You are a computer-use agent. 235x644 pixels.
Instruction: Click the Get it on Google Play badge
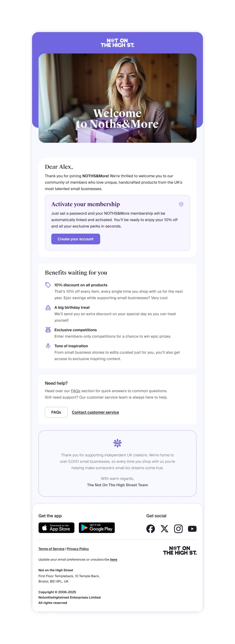tap(97, 528)
